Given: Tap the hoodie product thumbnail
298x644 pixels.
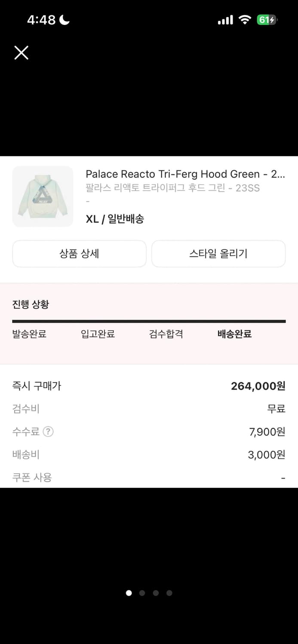Looking at the screenshot, I should pyautogui.click(x=43, y=196).
